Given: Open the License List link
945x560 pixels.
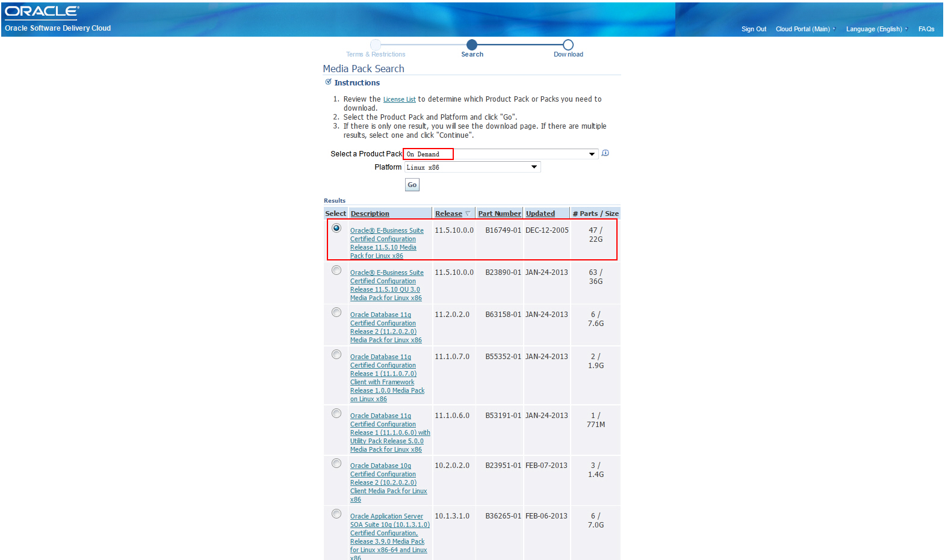Looking at the screenshot, I should (x=399, y=99).
